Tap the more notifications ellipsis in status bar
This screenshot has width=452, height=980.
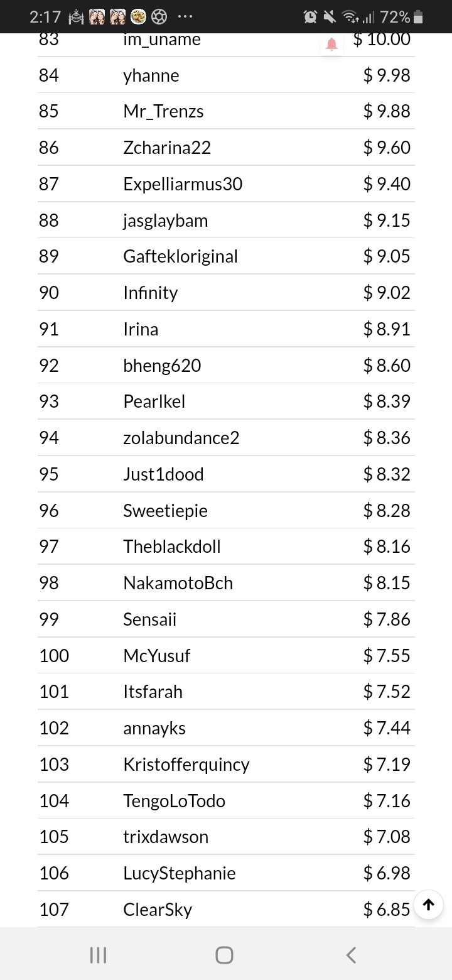(x=185, y=17)
